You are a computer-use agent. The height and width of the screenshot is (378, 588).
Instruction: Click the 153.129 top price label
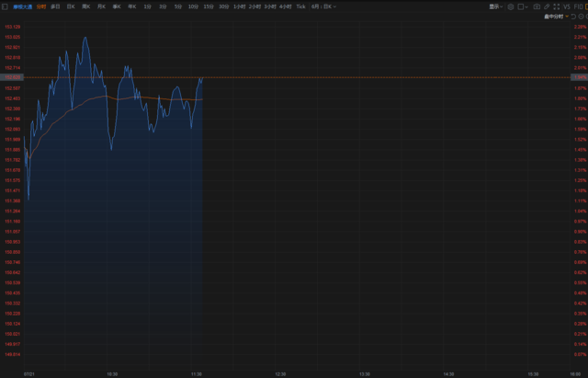coord(12,27)
